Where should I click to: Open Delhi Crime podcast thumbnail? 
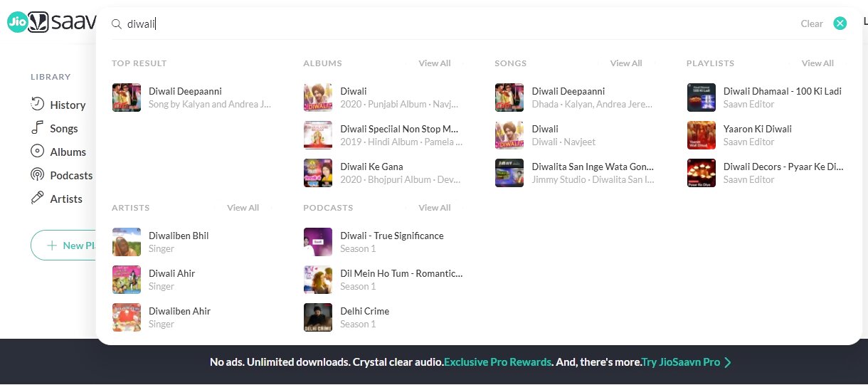[318, 317]
